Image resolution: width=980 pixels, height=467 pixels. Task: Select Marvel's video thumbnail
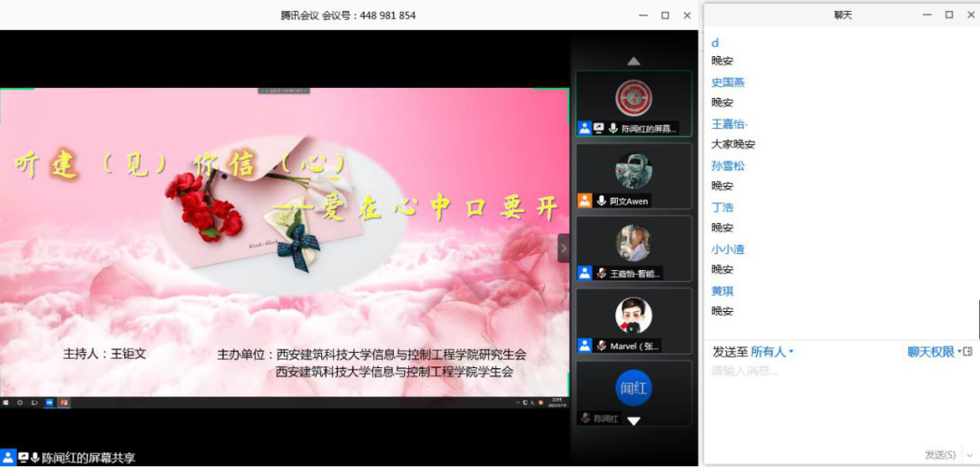pos(633,316)
